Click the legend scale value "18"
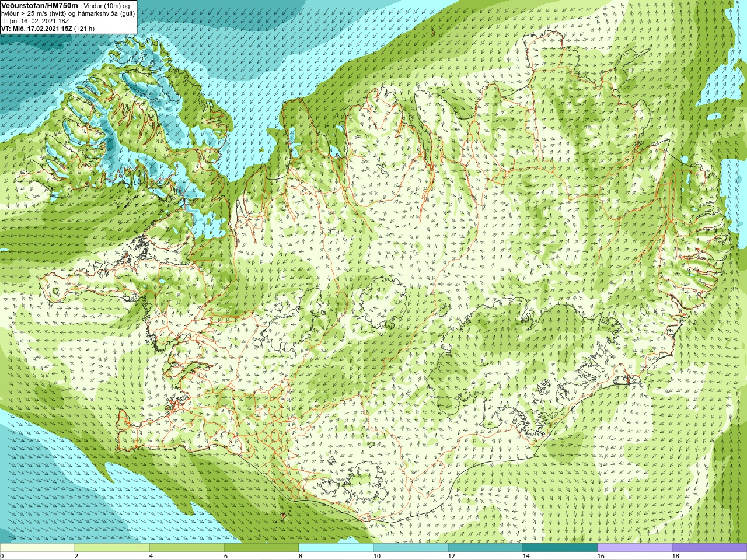Screen dimensions: 747x560 (675, 556)
